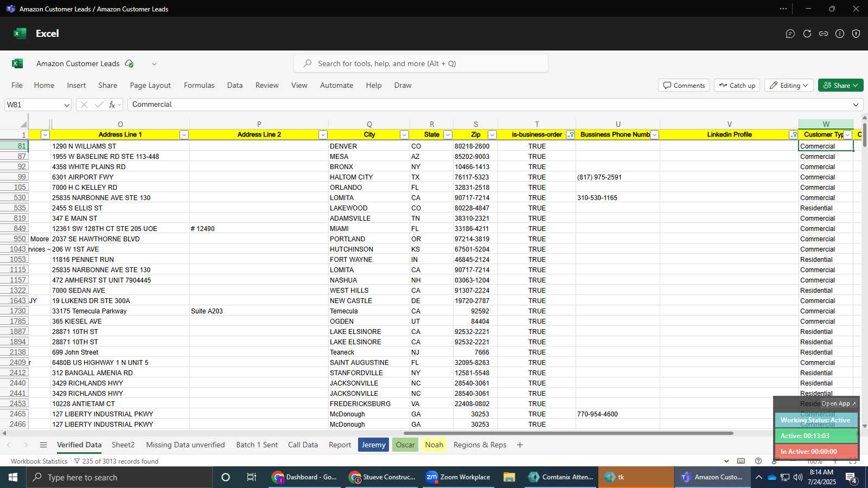Switch to the Page Layout ribbon tab
Image resolution: width=868 pixels, height=488 pixels.
[x=150, y=85]
